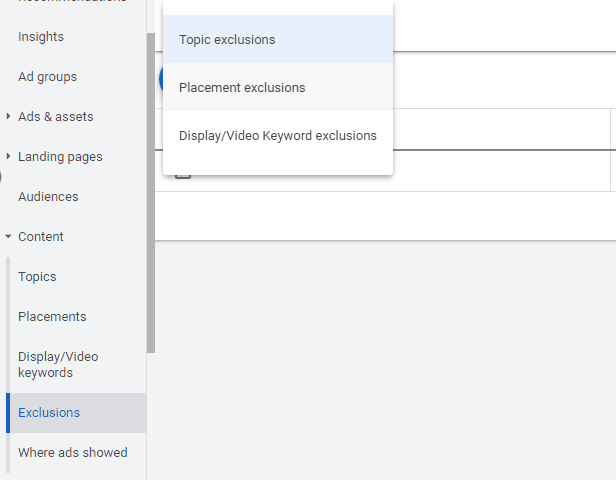The height and width of the screenshot is (480, 616).
Task: Open Recommendations at top of sidebar
Action: (x=72, y=2)
